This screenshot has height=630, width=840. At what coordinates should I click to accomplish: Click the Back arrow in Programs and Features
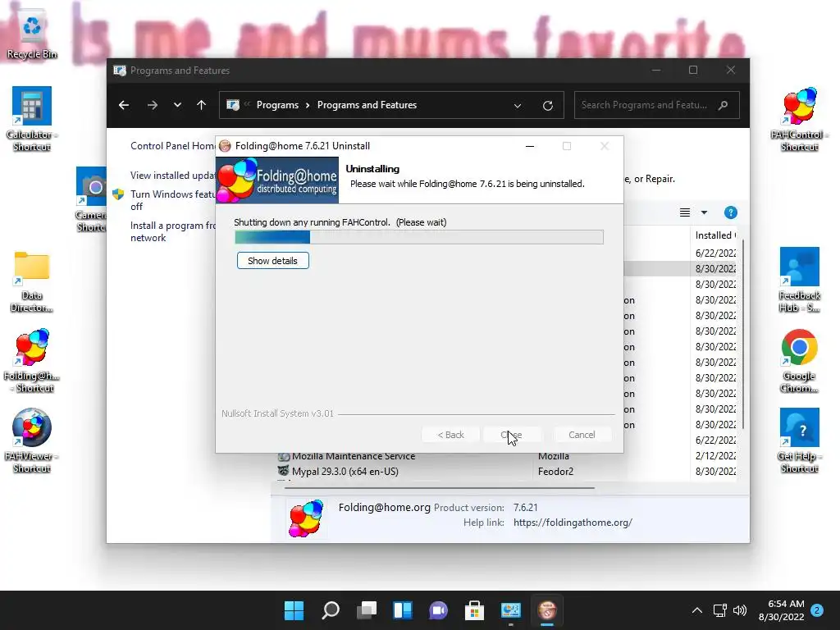pos(124,105)
